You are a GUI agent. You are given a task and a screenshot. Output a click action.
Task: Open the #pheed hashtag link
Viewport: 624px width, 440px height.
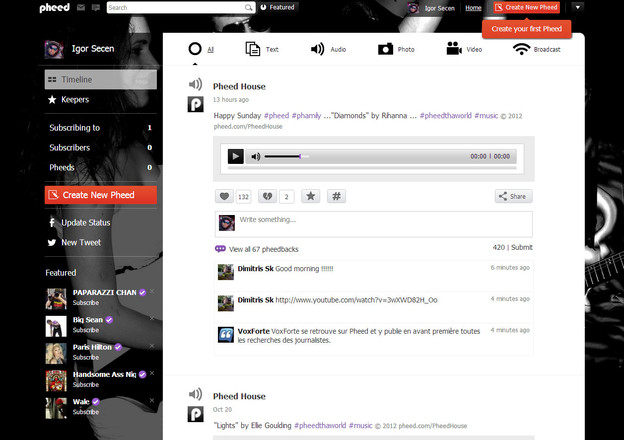tap(277, 116)
